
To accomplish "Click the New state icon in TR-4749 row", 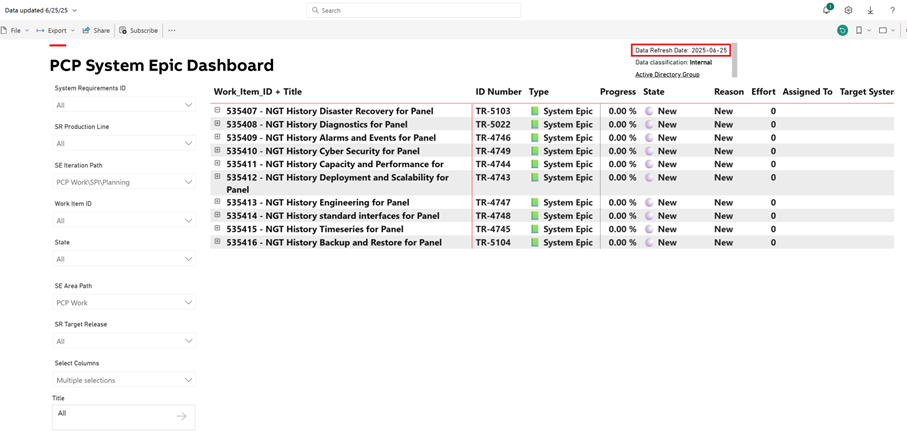I will click(x=649, y=151).
